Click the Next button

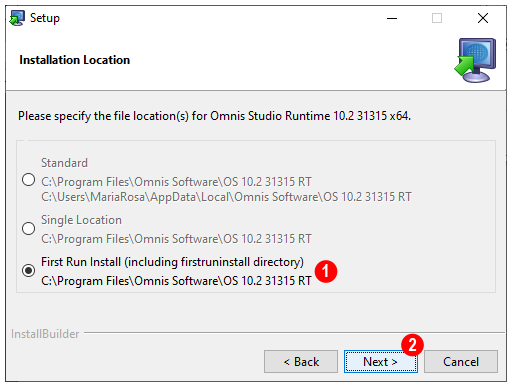coord(381,362)
